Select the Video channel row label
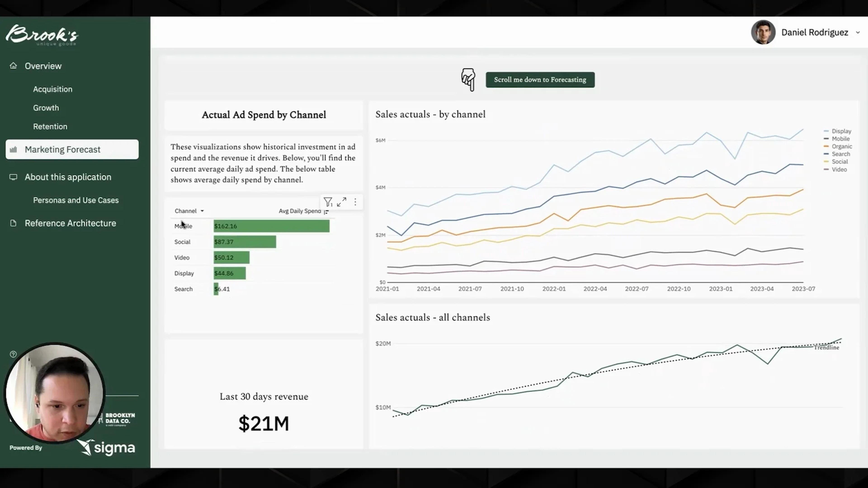 tap(182, 258)
